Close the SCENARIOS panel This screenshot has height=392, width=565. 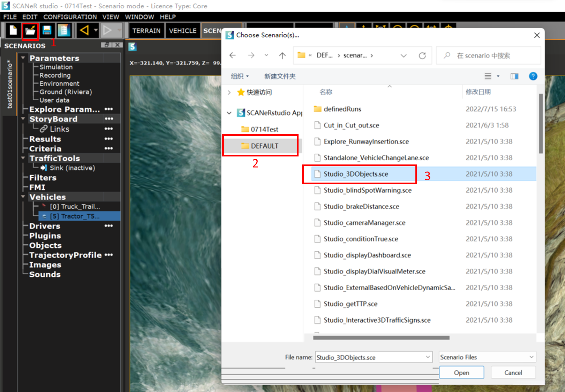[118, 45]
